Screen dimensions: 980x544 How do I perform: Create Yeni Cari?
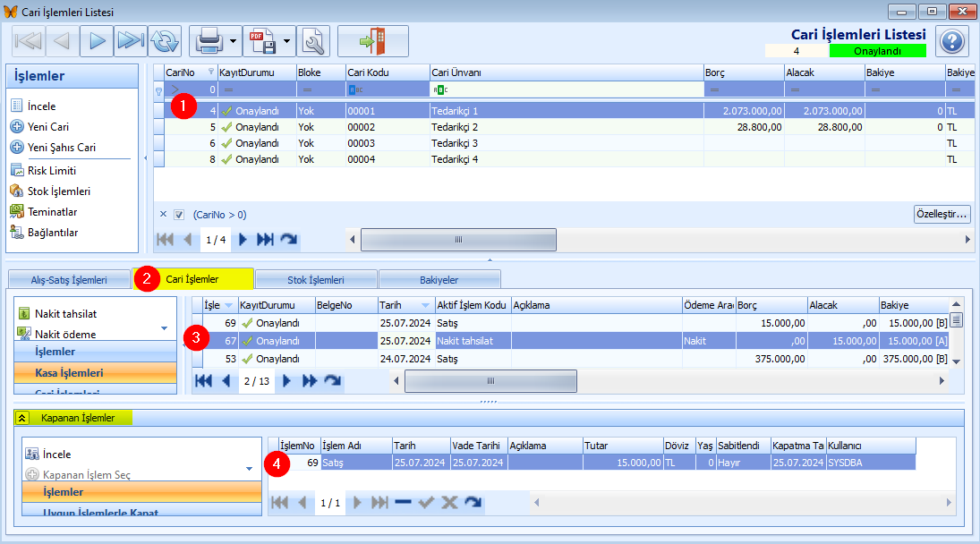(47, 127)
